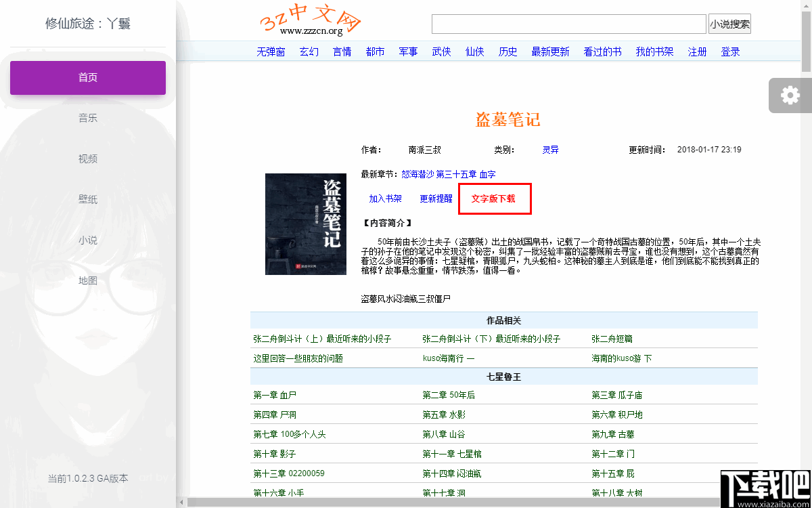Click the 登录 link

click(731, 51)
